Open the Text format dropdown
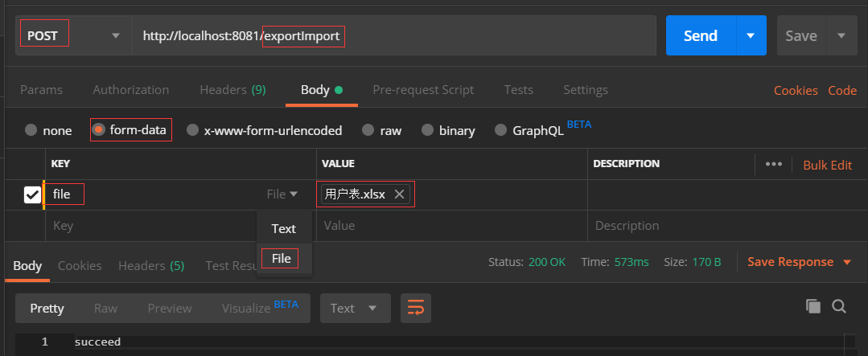868x356 pixels. (355, 309)
